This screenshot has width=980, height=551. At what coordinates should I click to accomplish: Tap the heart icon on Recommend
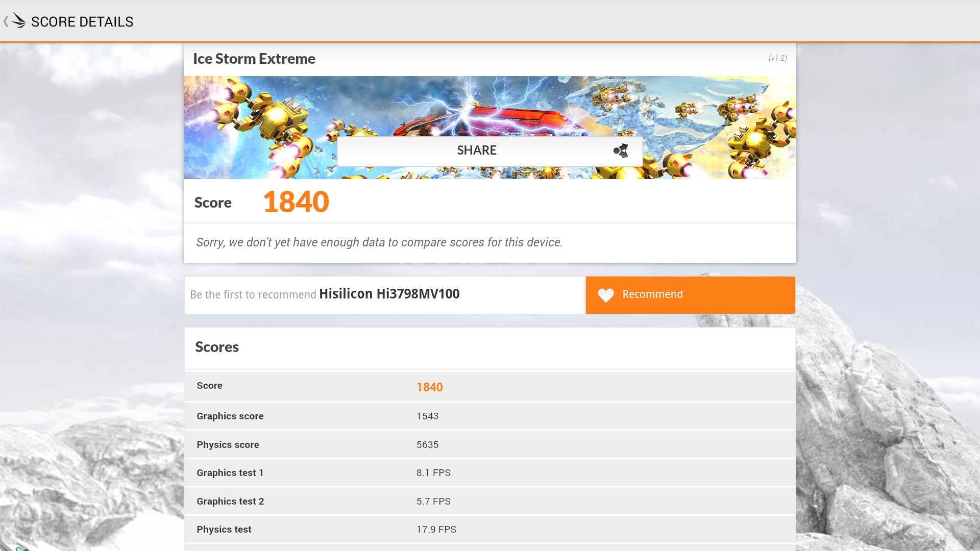pos(606,295)
